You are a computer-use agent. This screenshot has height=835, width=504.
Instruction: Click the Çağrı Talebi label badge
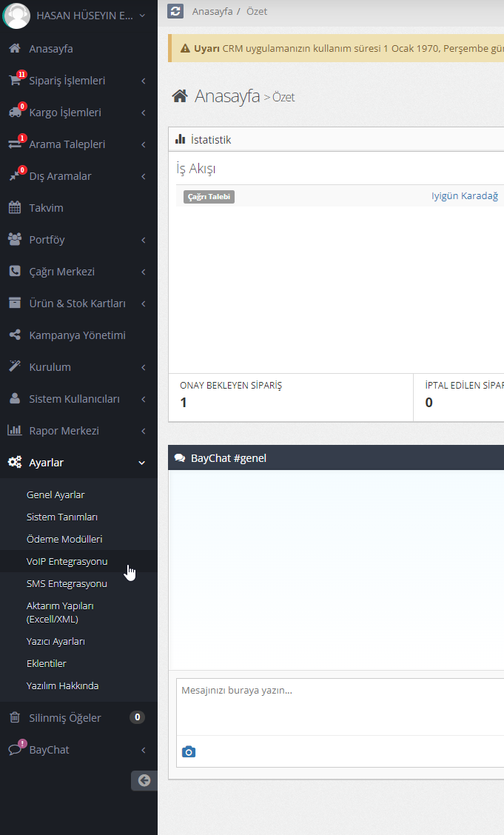[x=209, y=197]
